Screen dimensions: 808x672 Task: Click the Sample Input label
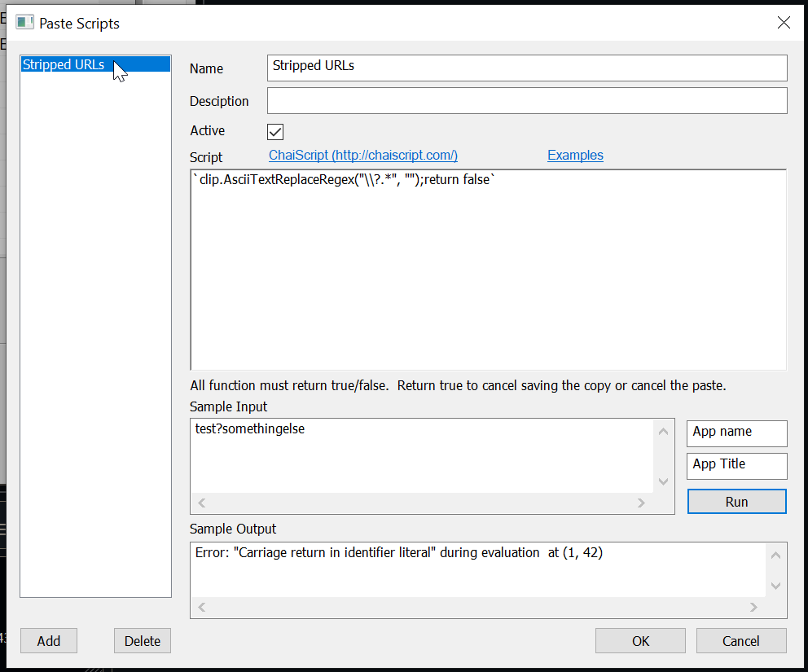coord(228,406)
